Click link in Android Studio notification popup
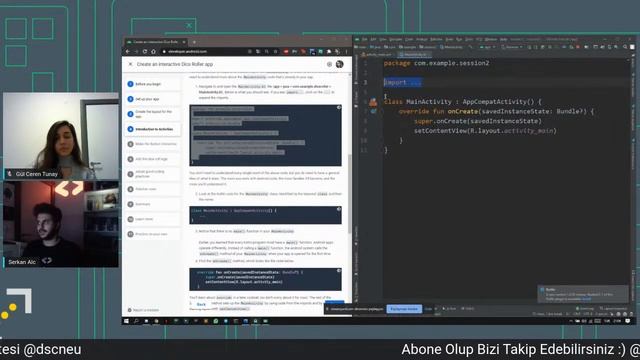640x360 pixels. click(586, 299)
